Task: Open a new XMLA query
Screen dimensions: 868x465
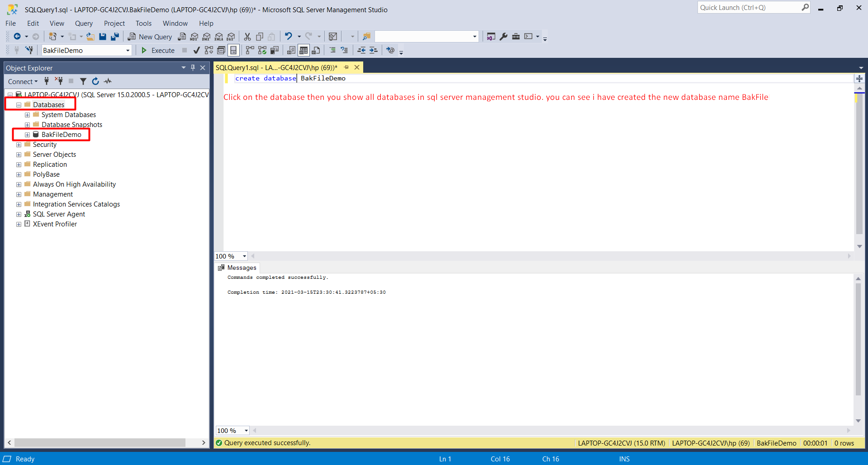Action: (219, 37)
